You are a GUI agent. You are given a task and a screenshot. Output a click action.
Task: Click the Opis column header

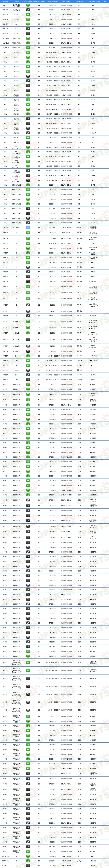pos(105,2)
